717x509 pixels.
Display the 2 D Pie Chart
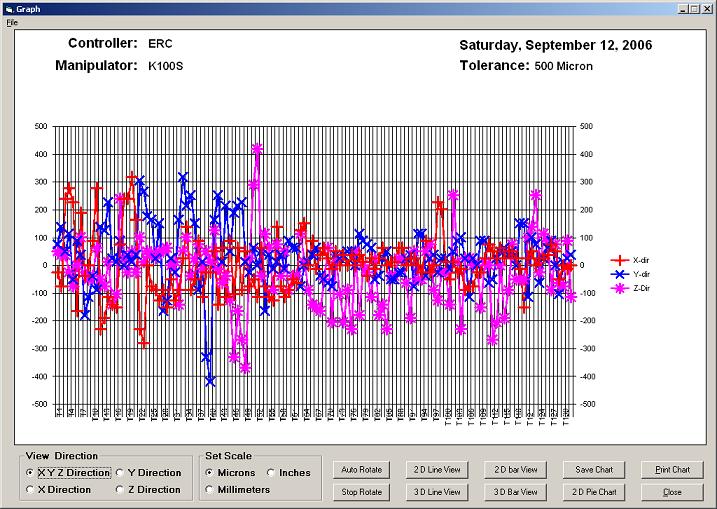(594, 492)
